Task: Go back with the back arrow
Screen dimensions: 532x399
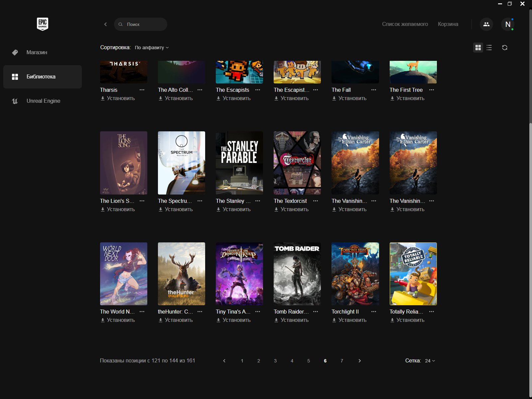Action: click(105, 24)
